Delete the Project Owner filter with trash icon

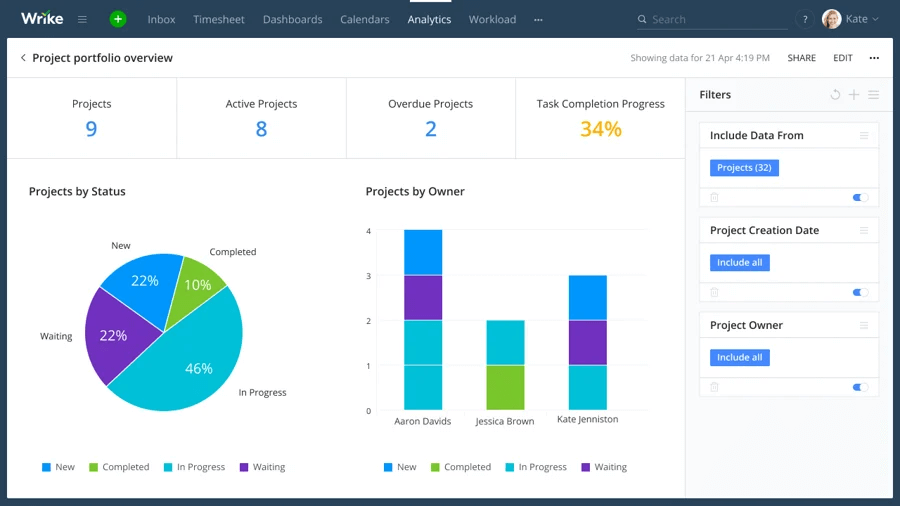pos(714,387)
